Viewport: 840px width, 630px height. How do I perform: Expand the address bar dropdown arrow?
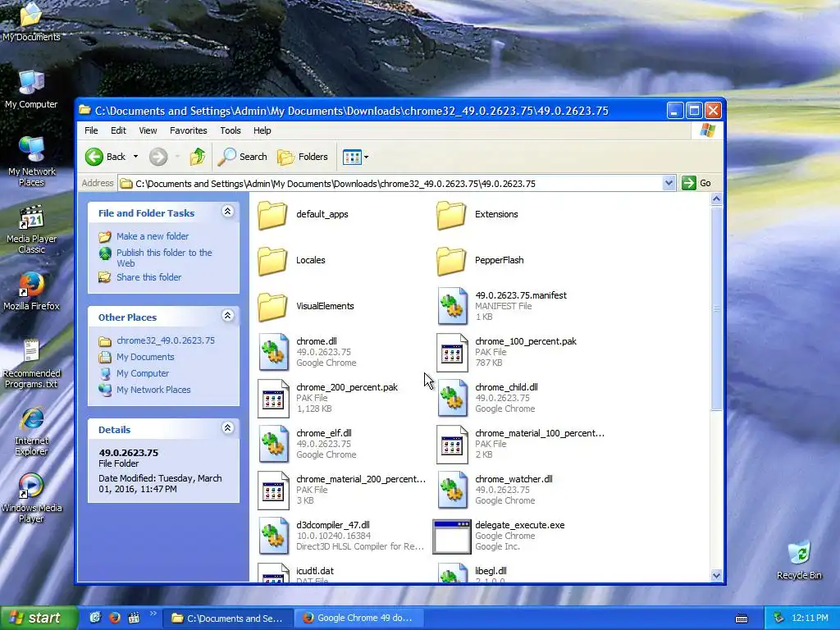[x=669, y=183]
